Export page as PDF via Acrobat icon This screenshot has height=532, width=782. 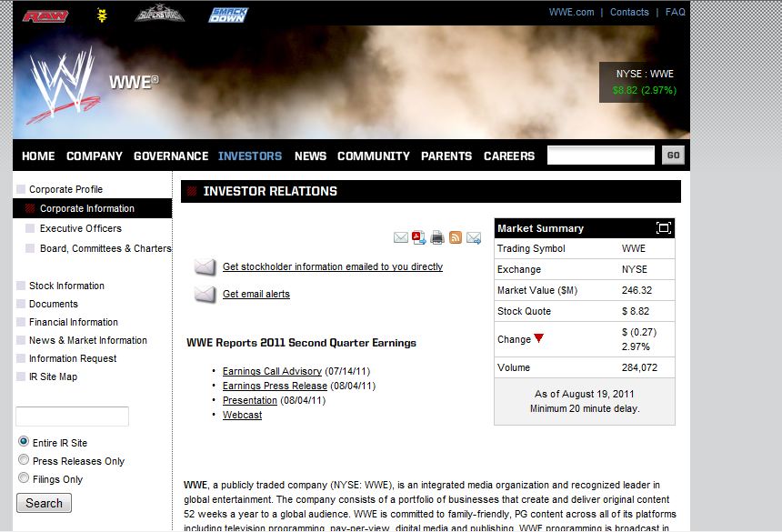[x=419, y=237]
